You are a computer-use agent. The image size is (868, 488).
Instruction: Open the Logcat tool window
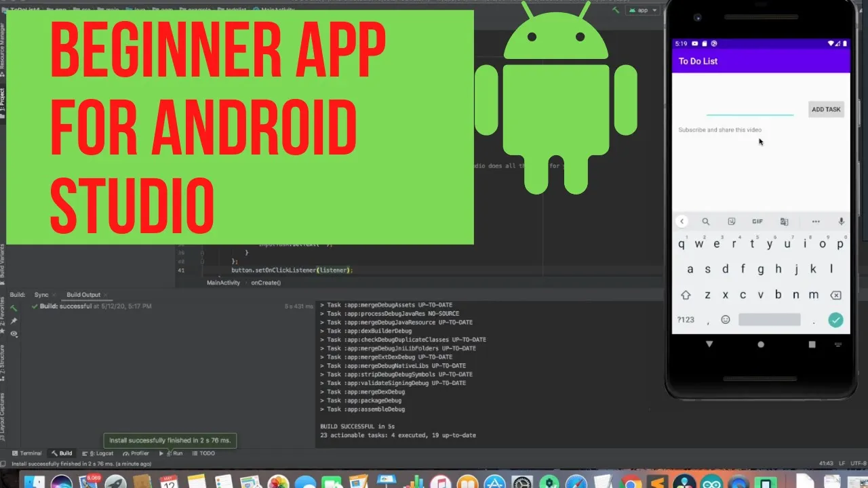(x=98, y=453)
